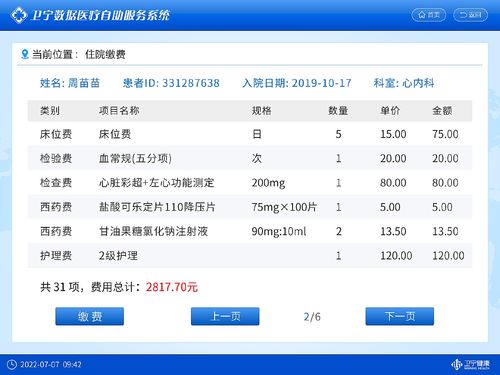Select the 类别 column header

tap(50, 111)
